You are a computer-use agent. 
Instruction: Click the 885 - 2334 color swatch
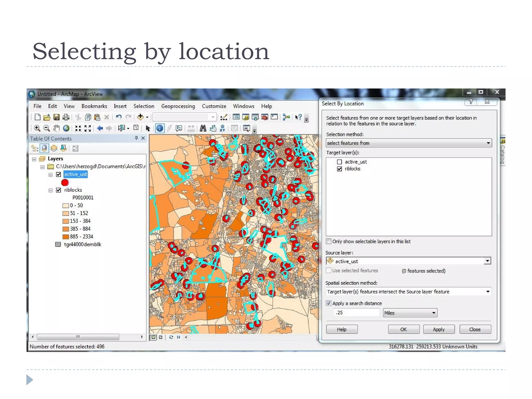tap(66, 237)
